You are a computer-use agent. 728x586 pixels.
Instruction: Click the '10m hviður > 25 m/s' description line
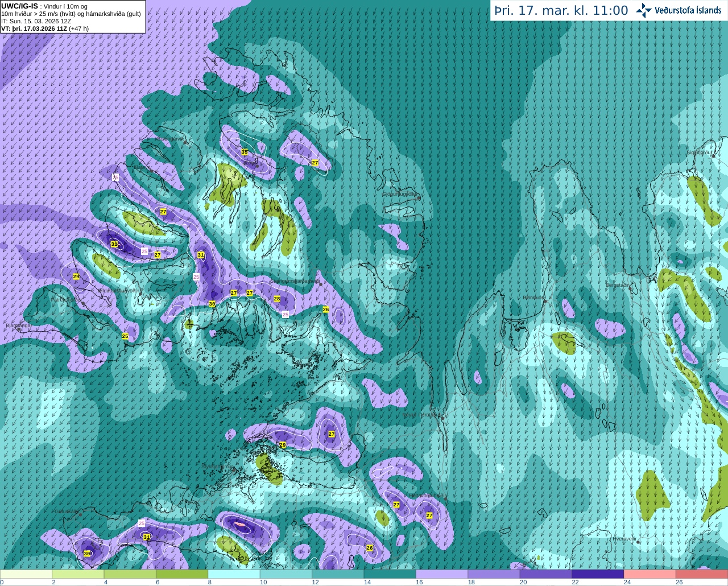[71, 14]
